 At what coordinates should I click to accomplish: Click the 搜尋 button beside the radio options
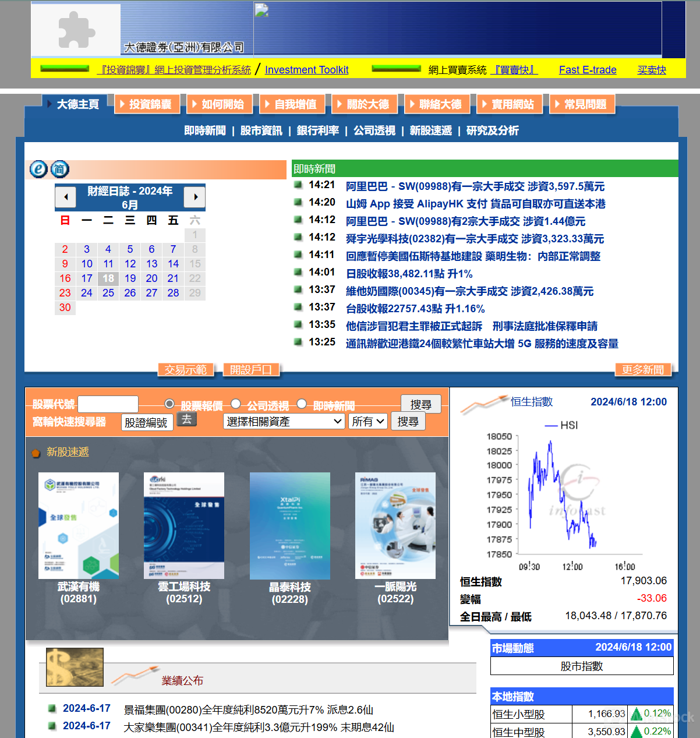pos(420,404)
